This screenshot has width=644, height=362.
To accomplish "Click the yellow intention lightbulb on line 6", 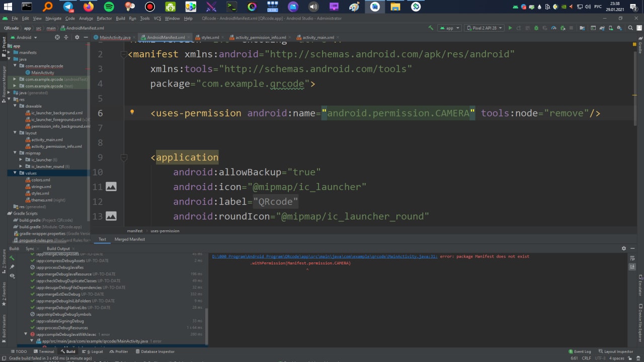I will coord(132,113).
